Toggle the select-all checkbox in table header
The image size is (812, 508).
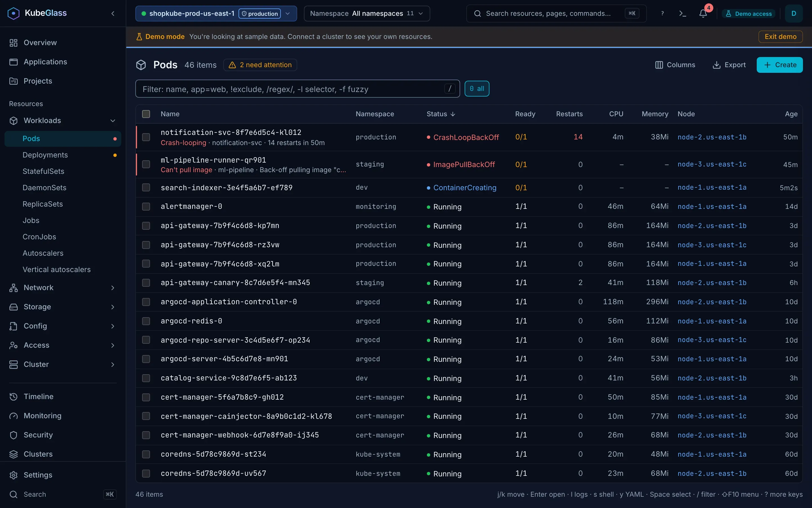coord(146,114)
